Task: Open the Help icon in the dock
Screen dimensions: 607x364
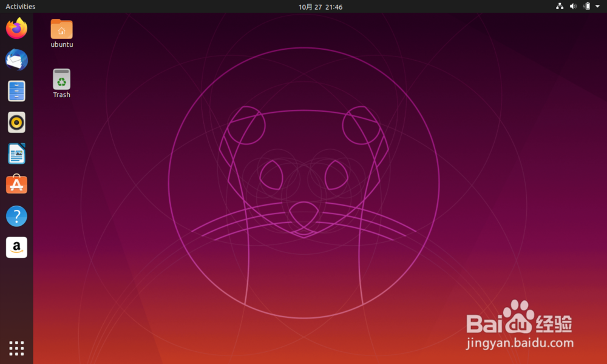Action: [x=16, y=216]
